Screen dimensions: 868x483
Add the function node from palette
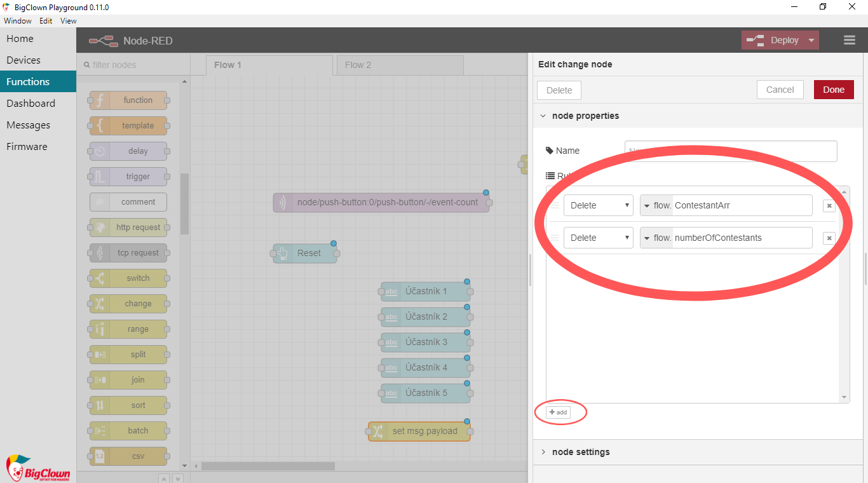coord(128,100)
